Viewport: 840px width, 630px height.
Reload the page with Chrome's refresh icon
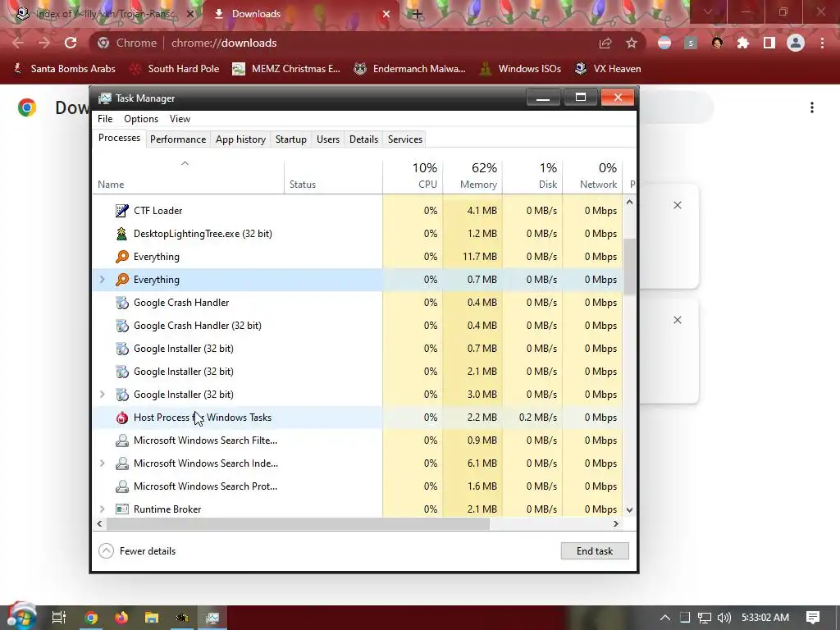click(x=71, y=43)
